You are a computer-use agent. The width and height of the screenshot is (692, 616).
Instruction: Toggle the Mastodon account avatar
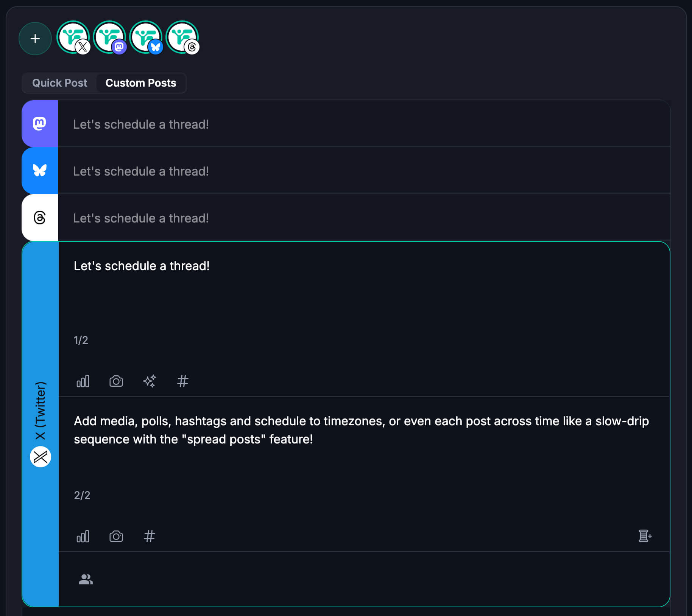[109, 37]
